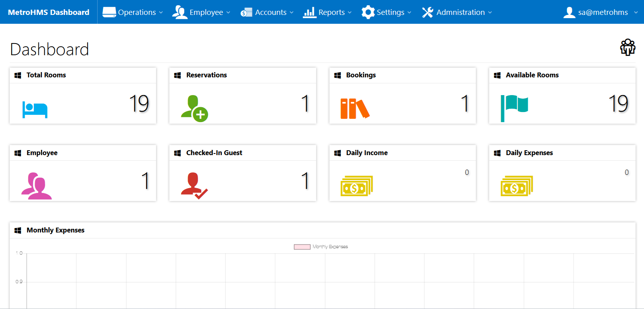Expand the Operations dropdown chevron
Image resolution: width=644 pixels, height=309 pixels.
pyautogui.click(x=161, y=12)
